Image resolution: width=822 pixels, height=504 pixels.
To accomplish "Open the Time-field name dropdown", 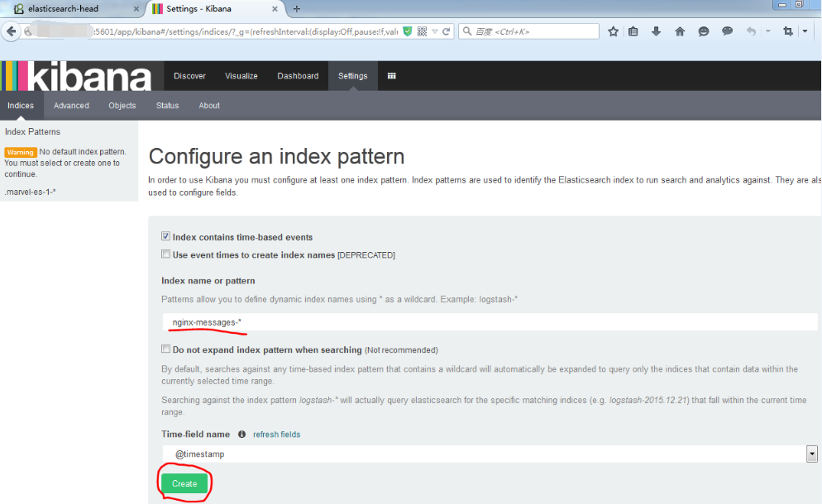I will [x=490, y=454].
